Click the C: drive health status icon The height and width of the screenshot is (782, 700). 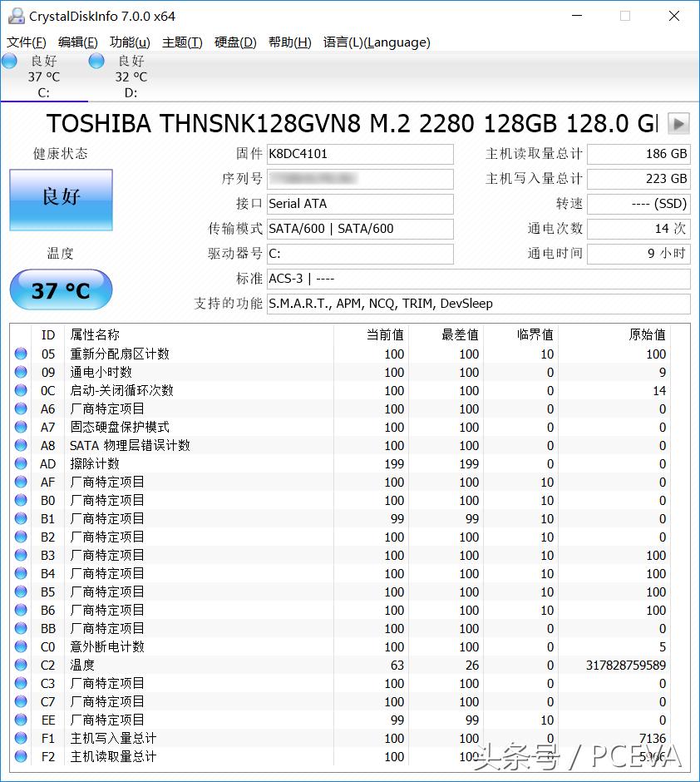[x=8, y=61]
